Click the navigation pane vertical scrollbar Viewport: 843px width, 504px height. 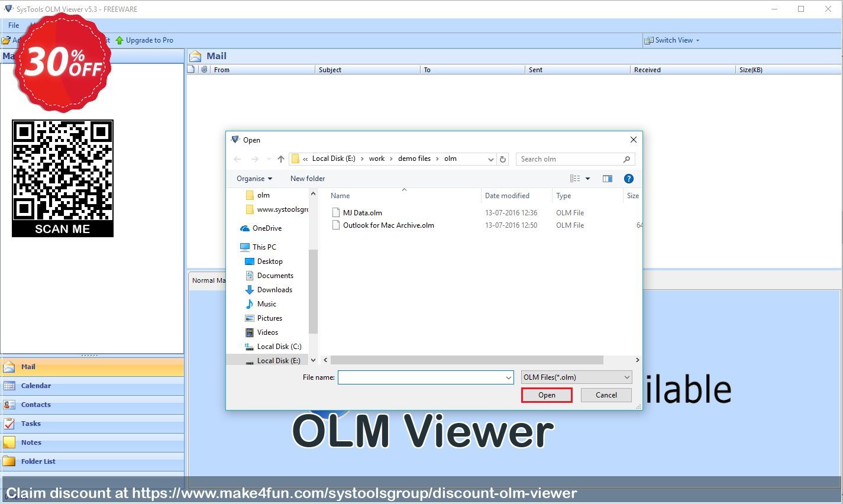pos(313,291)
